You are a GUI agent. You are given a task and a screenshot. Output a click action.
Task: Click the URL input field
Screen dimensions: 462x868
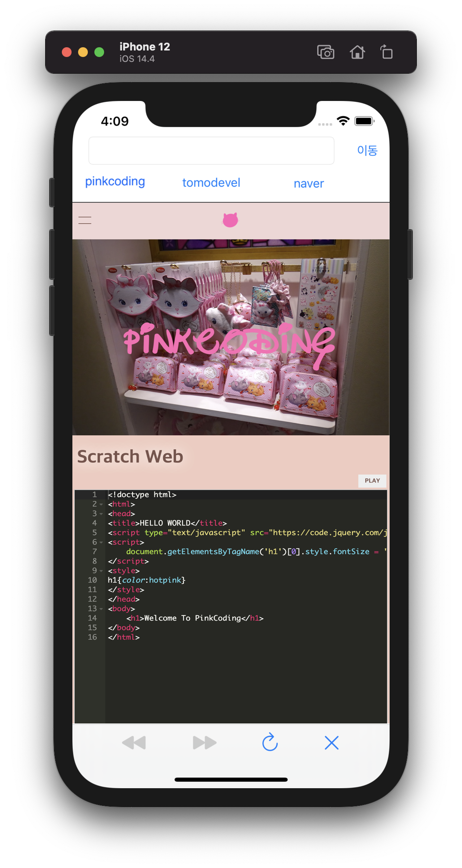[x=211, y=151]
